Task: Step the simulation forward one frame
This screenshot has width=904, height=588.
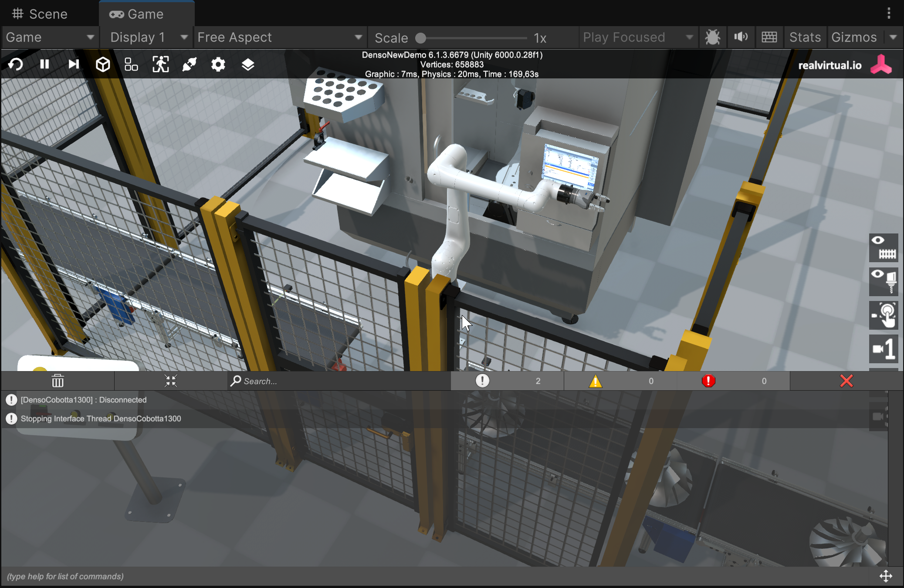Action: pos(74,64)
